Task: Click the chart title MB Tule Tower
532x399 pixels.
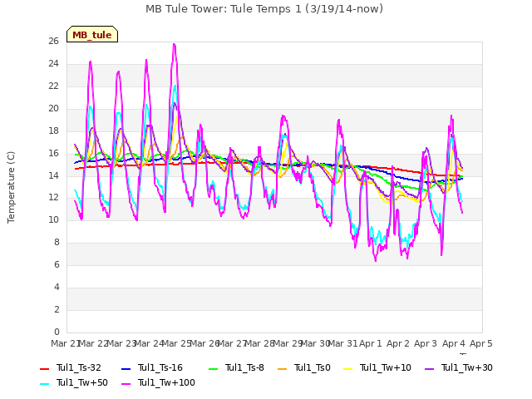Action: 264,9
